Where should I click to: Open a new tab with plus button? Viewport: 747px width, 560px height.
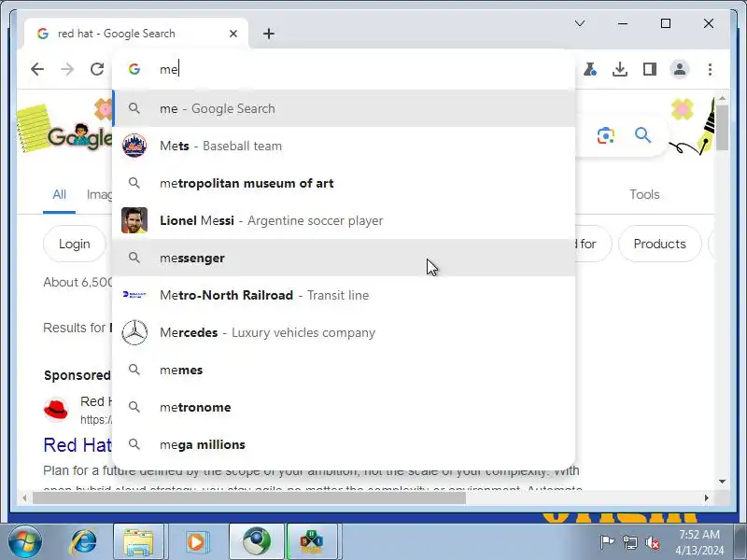[269, 34]
